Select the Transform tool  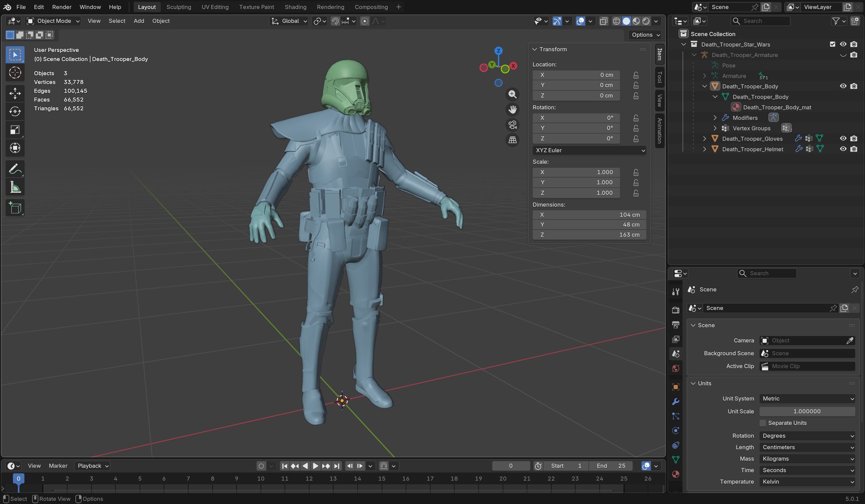click(x=15, y=148)
